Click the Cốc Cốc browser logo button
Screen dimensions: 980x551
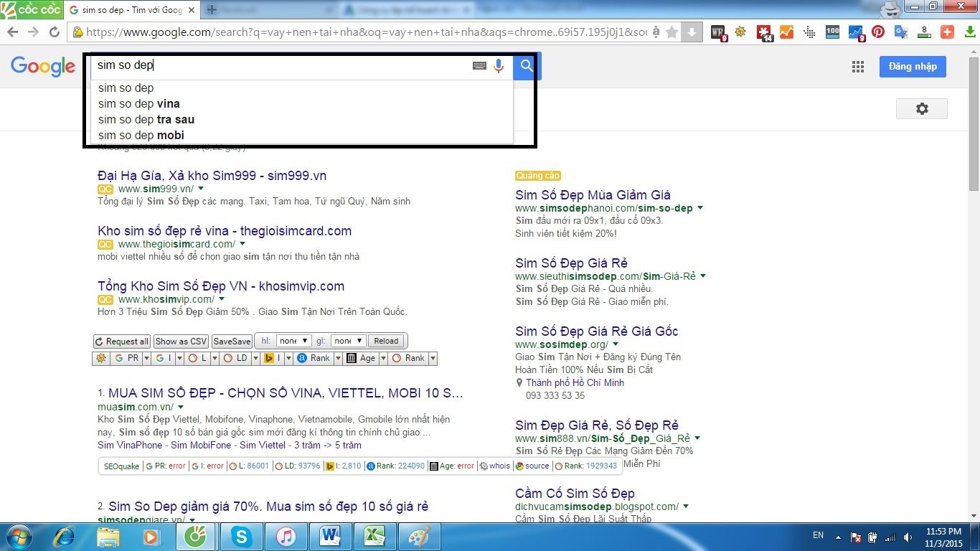[x=32, y=9]
